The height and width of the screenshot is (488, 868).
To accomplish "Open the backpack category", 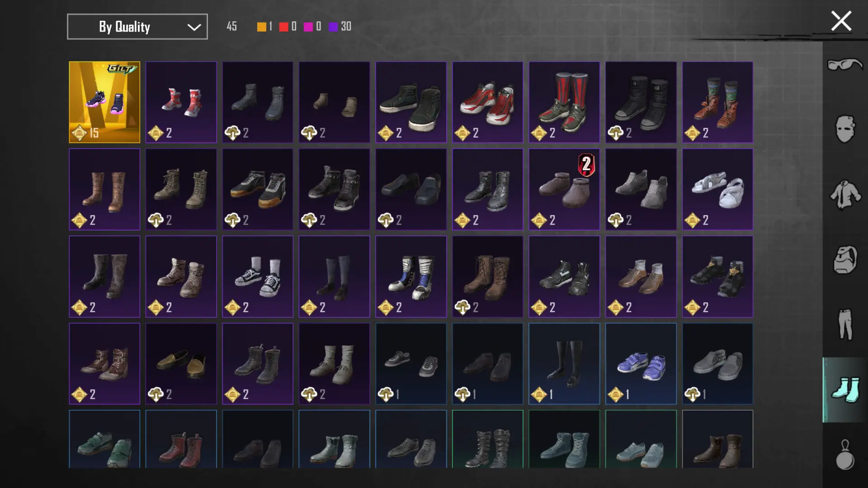I will click(845, 259).
